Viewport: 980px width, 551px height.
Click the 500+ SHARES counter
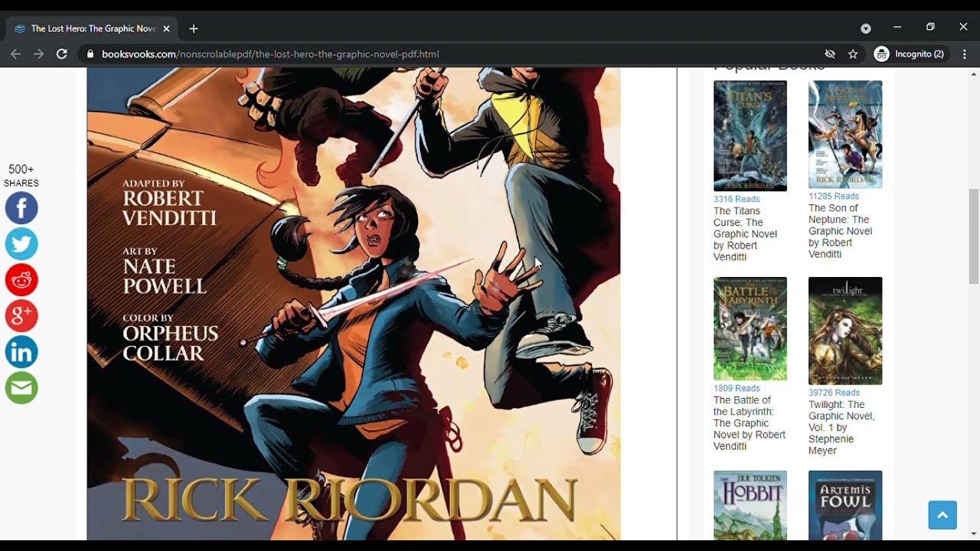[21, 175]
